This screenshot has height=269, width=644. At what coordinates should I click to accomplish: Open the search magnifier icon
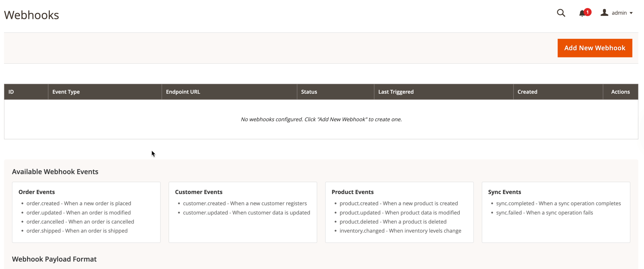[x=561, y=13]
